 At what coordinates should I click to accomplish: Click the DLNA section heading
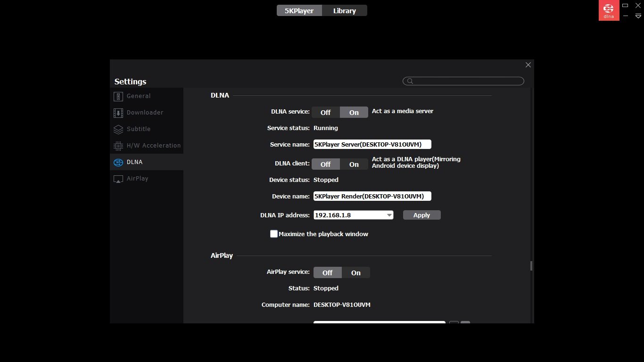[x=220, y=95]
